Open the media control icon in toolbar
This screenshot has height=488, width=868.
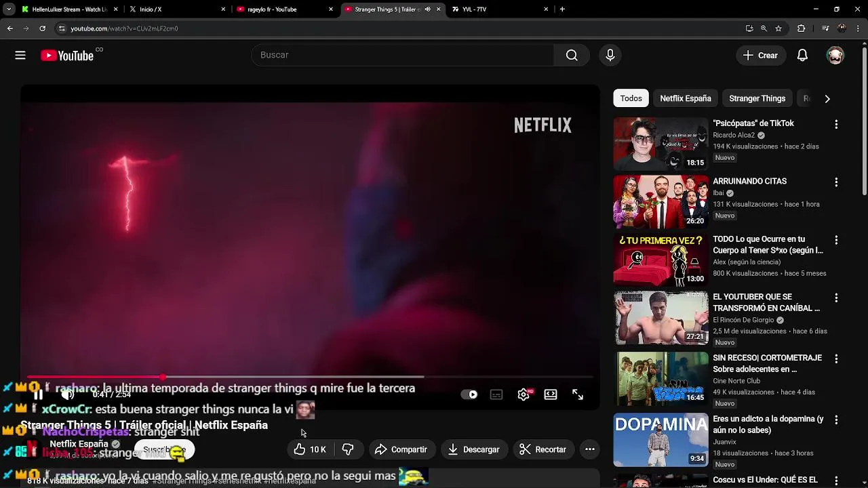pyautogui.click(x=825, y=28)
